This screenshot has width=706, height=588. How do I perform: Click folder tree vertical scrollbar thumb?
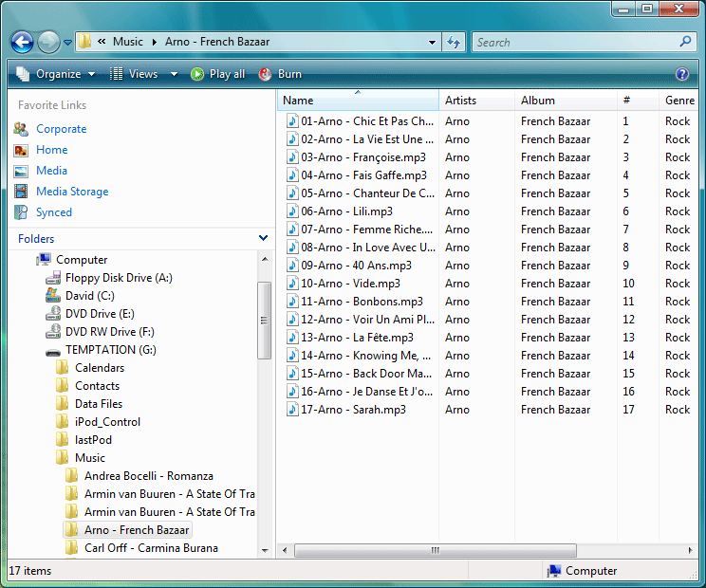pyautogui.click(x=265, y=321)
